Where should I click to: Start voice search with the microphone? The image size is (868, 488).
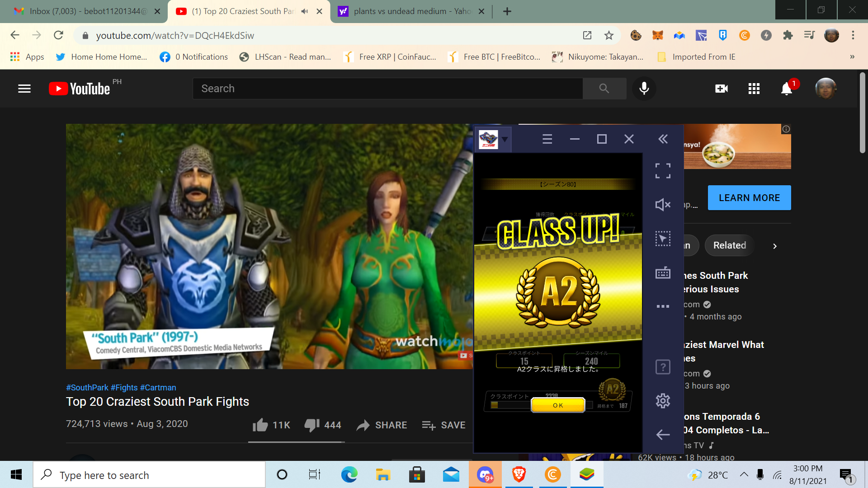[644, 89]
